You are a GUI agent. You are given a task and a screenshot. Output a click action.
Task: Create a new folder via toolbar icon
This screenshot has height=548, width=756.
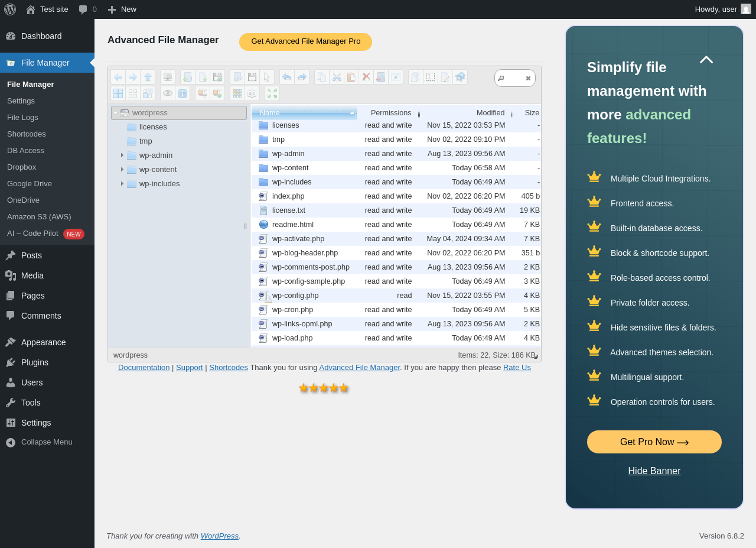[188, 77]
